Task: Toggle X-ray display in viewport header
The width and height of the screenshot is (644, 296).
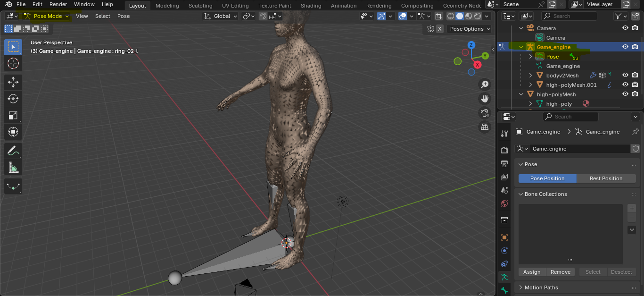Action: 439,16
